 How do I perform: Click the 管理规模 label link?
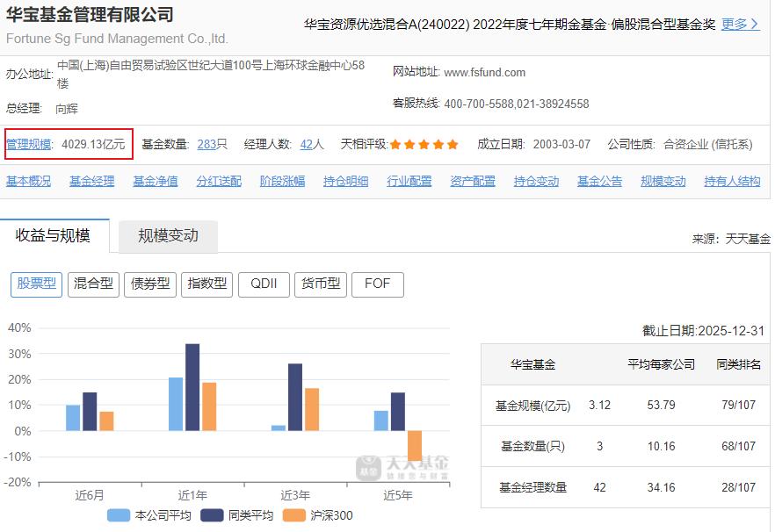pos(29,145)
